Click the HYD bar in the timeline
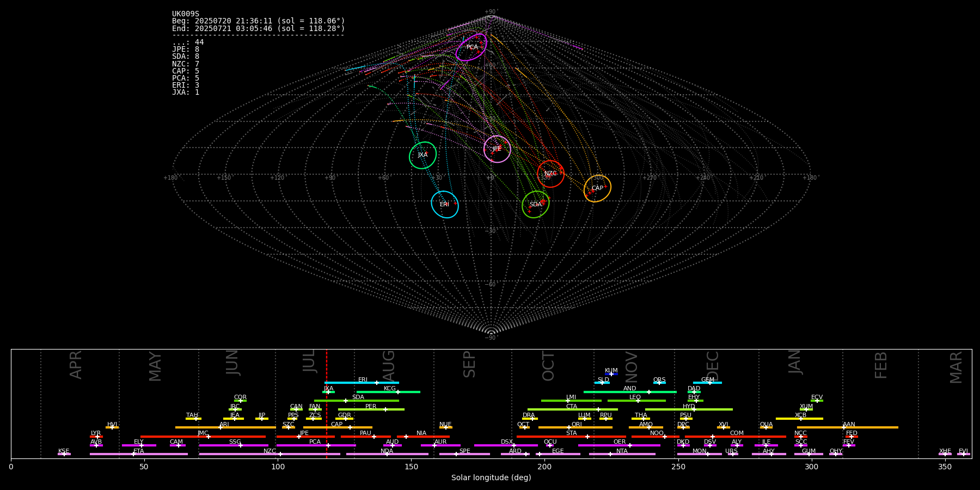980x490 pixels. click(689, 409)
